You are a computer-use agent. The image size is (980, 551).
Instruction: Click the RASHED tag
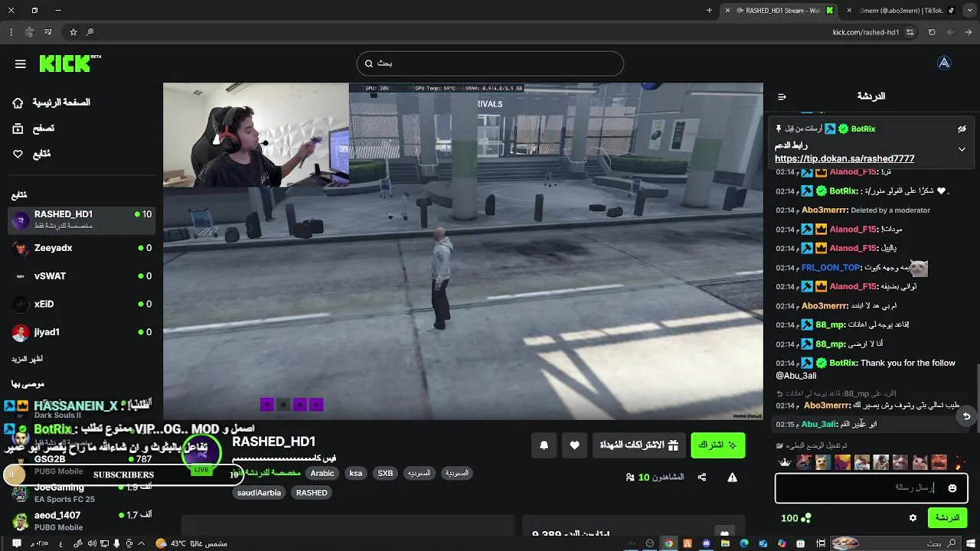click(x=312, y=493)
